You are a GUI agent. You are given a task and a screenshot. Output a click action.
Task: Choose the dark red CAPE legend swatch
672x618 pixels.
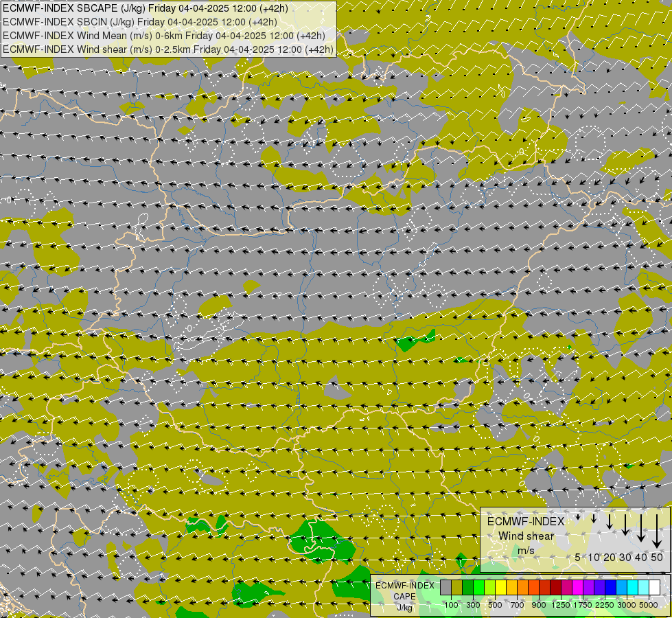point(555,587)
